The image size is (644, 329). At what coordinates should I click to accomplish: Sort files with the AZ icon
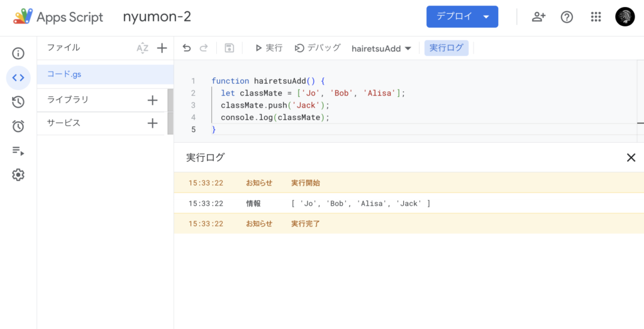click(x=142, y=48)
